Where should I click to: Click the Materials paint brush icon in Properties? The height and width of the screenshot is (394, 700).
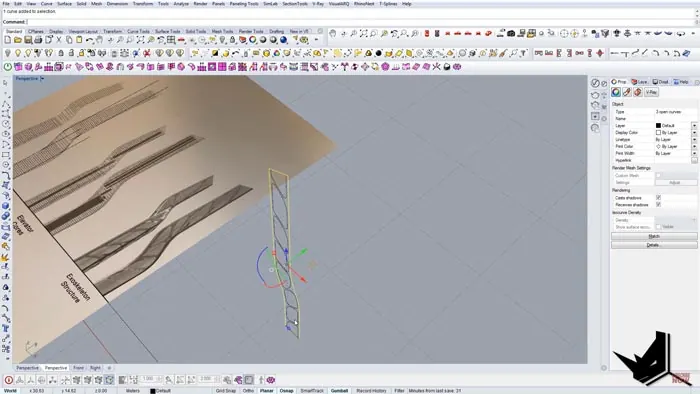(627, 92)
